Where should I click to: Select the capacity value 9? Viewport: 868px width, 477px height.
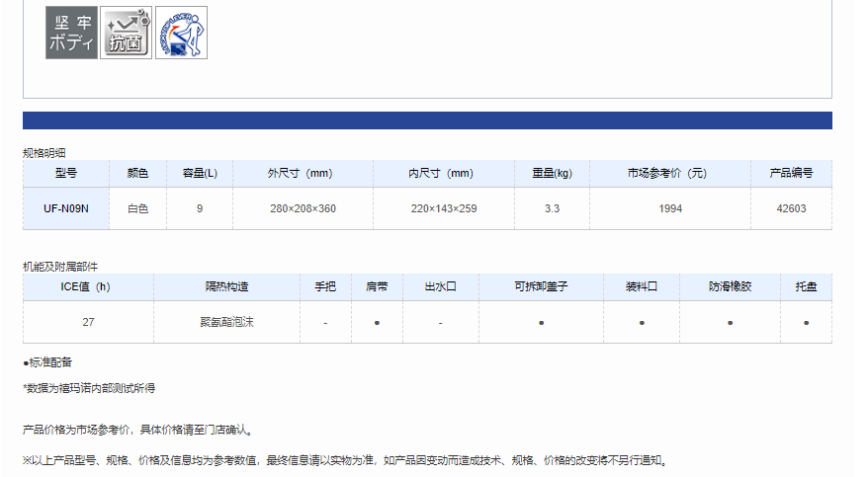200,208
